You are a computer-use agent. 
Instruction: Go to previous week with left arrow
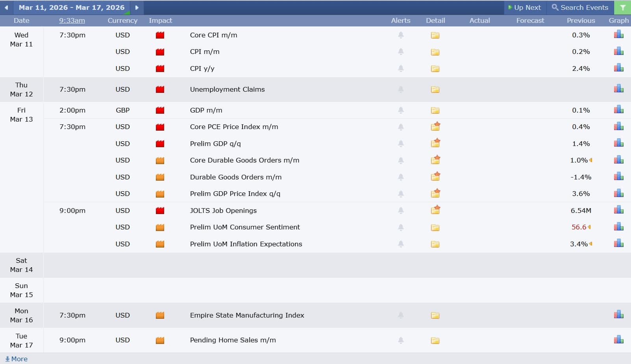6,7
